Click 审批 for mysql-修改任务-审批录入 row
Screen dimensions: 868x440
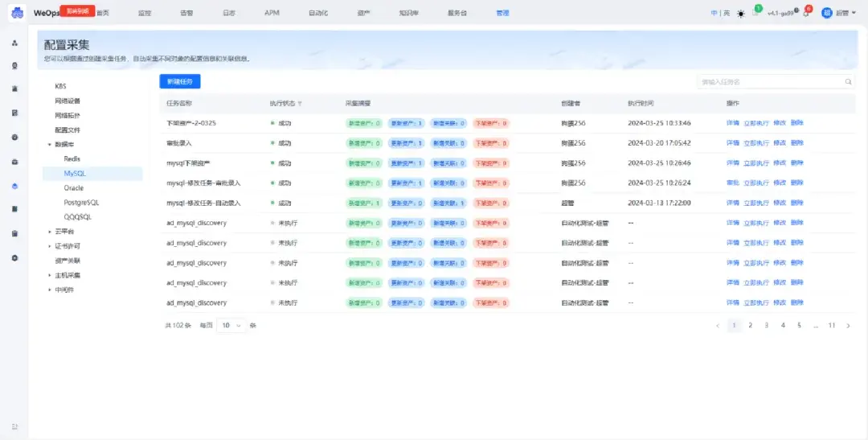[732, 183]
